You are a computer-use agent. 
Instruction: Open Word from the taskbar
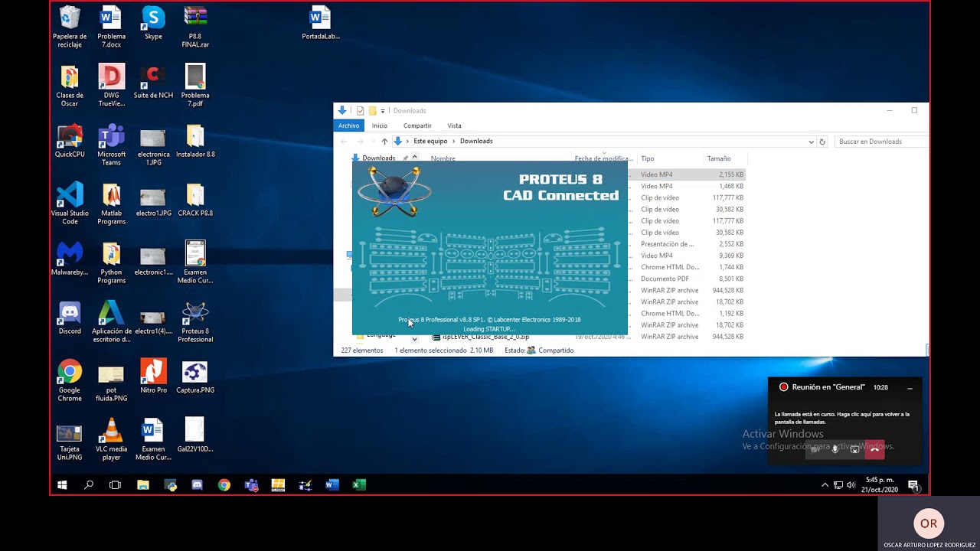coord(332,484)
